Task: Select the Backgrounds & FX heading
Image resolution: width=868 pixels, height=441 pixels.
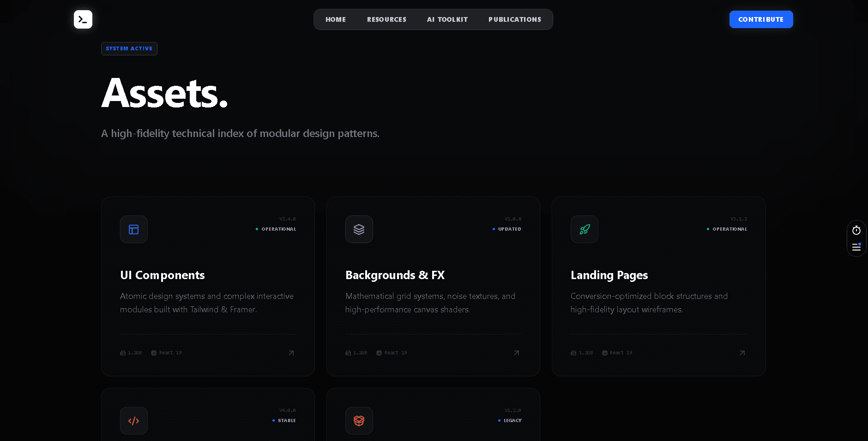Action: (x=395, y=275)
